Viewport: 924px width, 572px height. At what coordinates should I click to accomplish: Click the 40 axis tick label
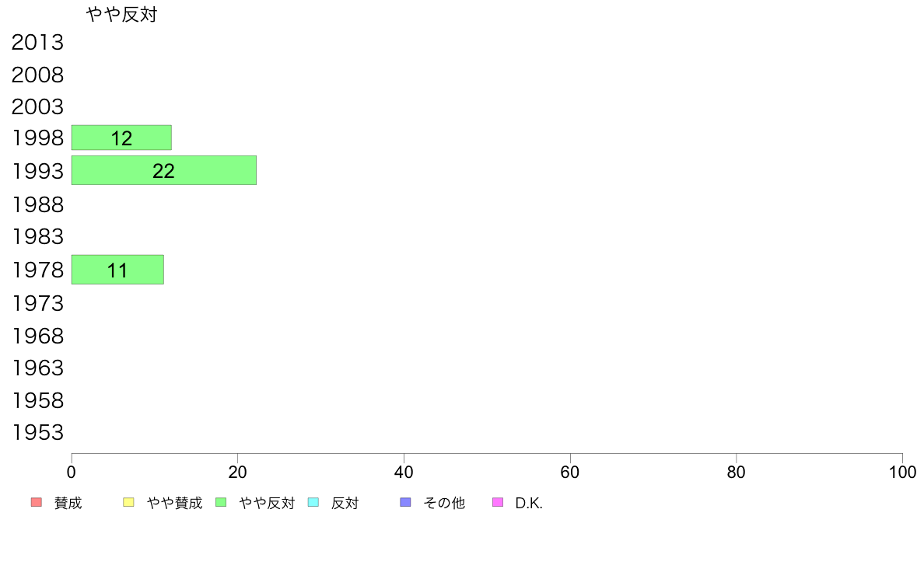click(x=404, y=472)
